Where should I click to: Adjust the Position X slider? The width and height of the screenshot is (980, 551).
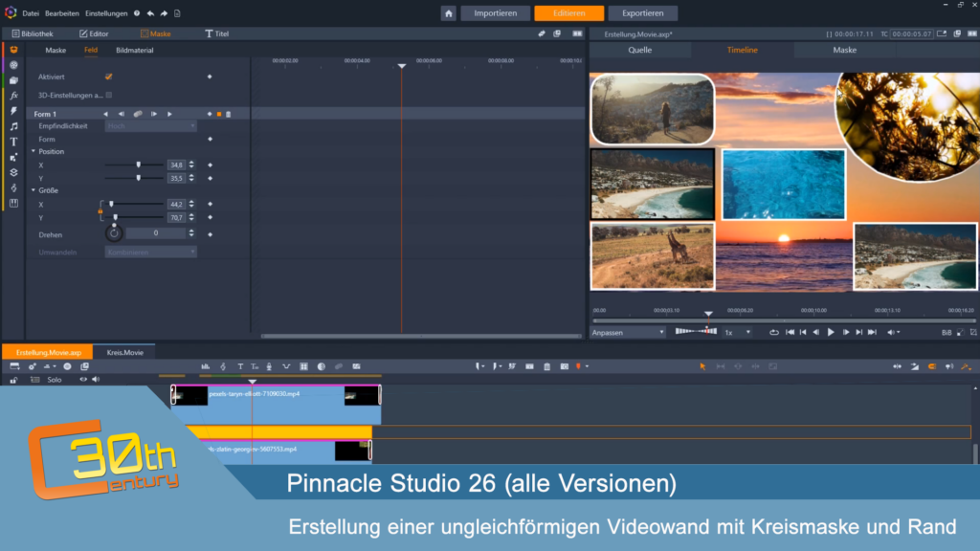134,165
